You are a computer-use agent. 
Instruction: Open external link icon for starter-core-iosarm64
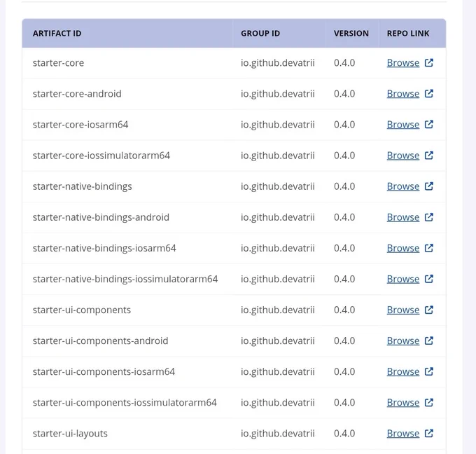pos(428,124)
